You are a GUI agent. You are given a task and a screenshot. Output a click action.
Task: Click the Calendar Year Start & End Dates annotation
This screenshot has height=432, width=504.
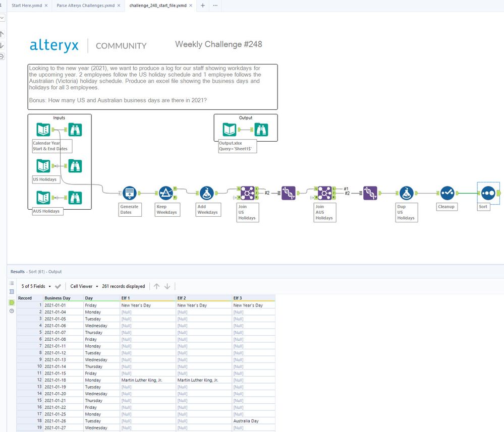[x=52, y=146]
